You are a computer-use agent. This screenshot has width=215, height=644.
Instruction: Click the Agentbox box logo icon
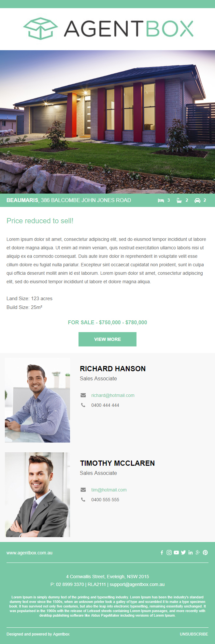[41, 29]
